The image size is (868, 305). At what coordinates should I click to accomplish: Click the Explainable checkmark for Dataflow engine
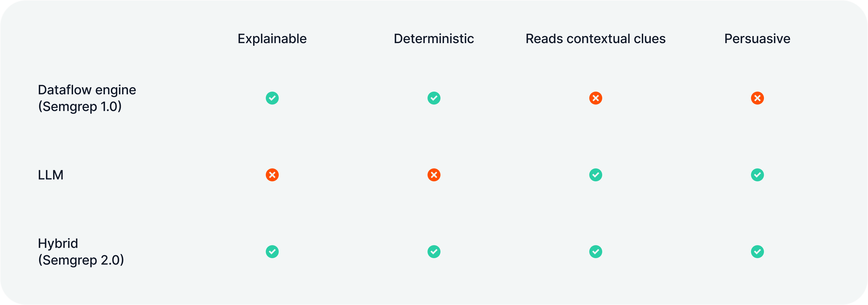tap(272, 98)
